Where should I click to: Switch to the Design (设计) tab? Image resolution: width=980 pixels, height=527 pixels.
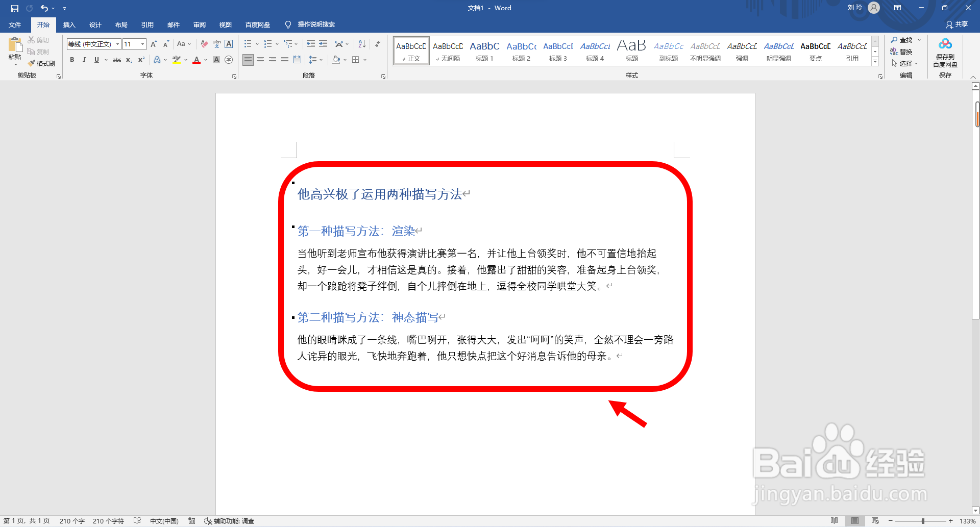pyautogui.click(x=95, y=24)
